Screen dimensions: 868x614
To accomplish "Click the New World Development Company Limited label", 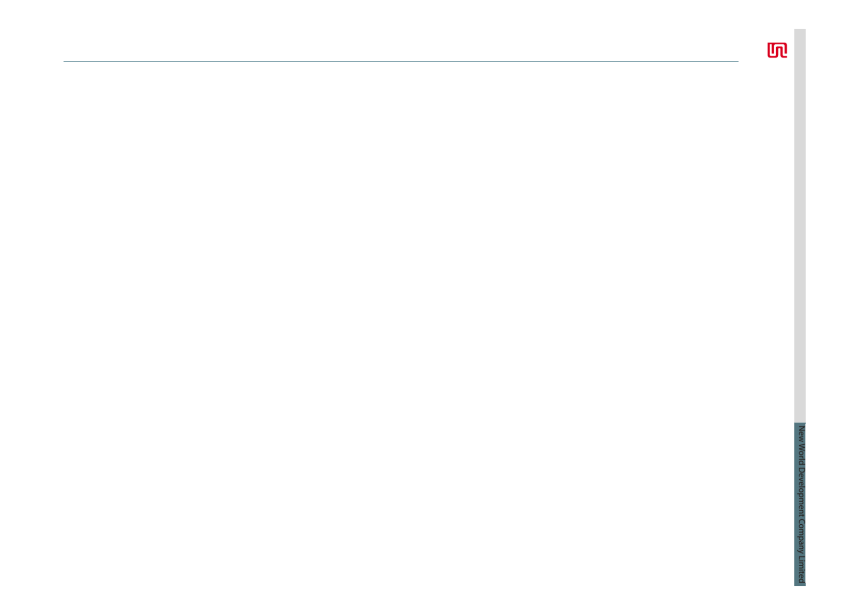I will 801,504.
